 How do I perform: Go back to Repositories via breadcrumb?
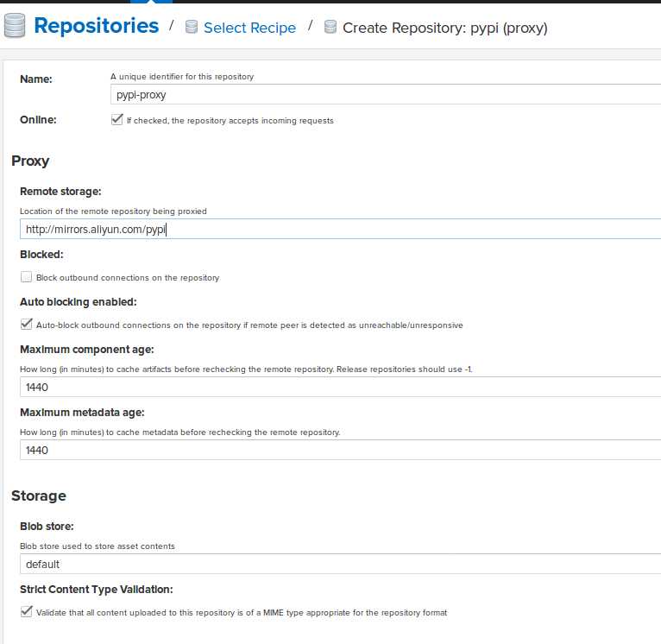(96, 26)
